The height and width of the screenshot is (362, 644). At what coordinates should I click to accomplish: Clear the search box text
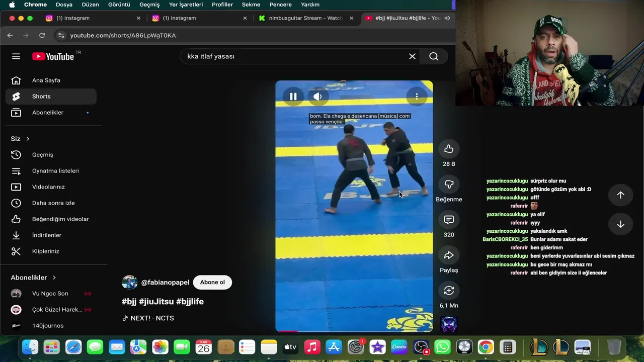[412, 56]
